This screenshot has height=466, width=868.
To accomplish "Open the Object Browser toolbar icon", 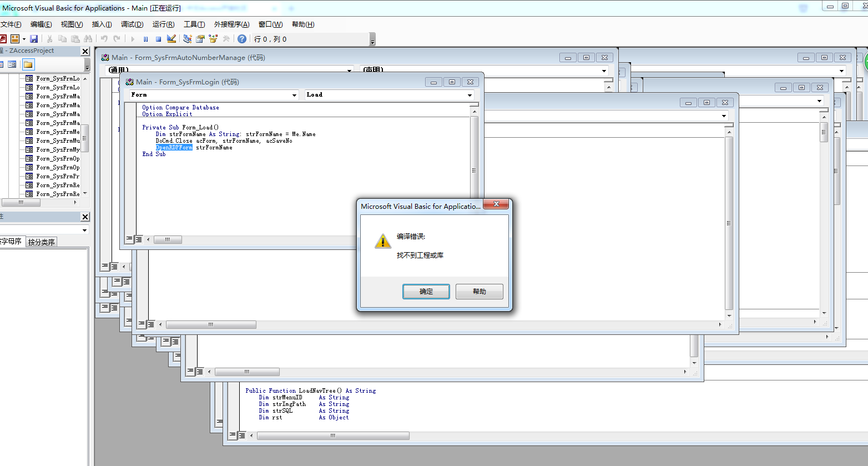I will (213, 39).
